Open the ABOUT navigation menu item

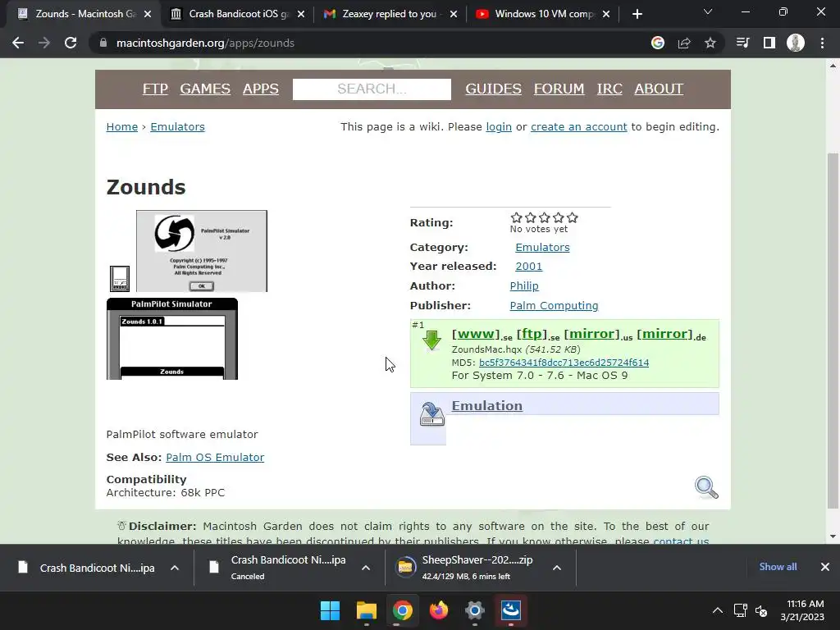tap(659, 89)
